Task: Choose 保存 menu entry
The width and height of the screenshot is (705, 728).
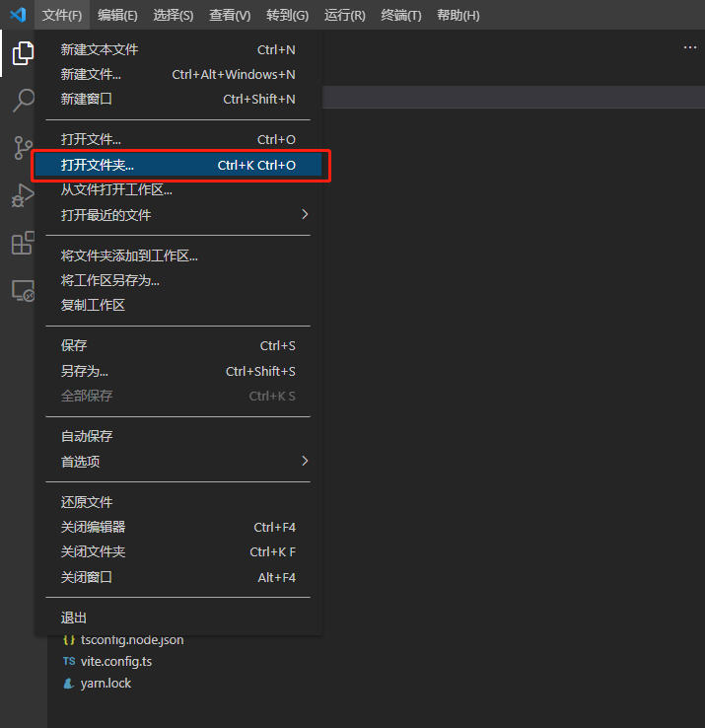Action: pyautogui.click(x=178, y=345)
